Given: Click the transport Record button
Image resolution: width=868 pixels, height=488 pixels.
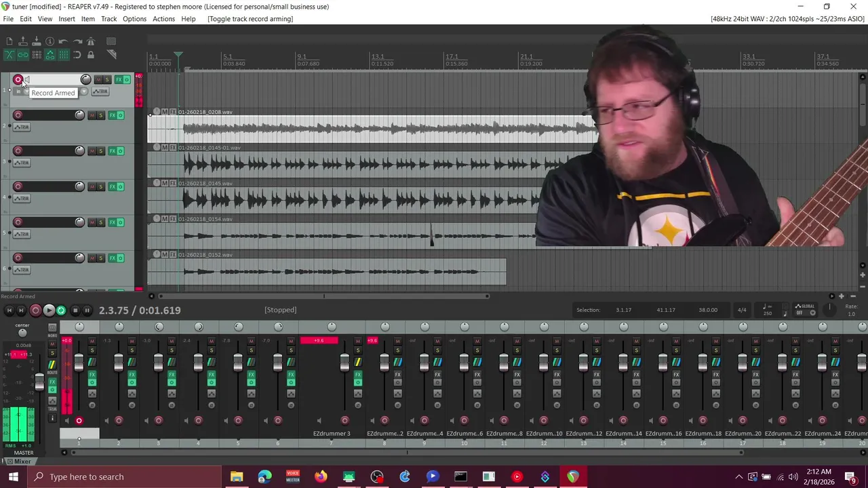Looking at the screenshot, I should click(x=36, y=310).
